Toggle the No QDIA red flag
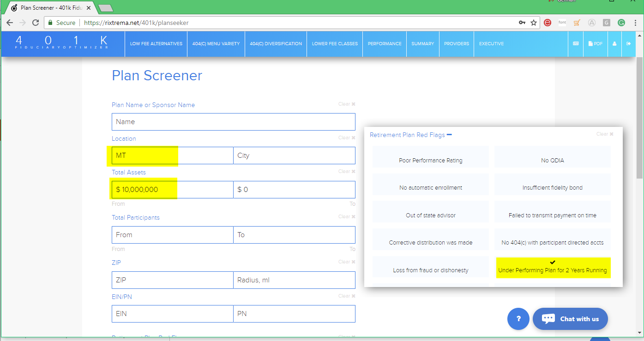Viewport: 644px width, 341px height. pyautogui.click(x=552, y=157)
